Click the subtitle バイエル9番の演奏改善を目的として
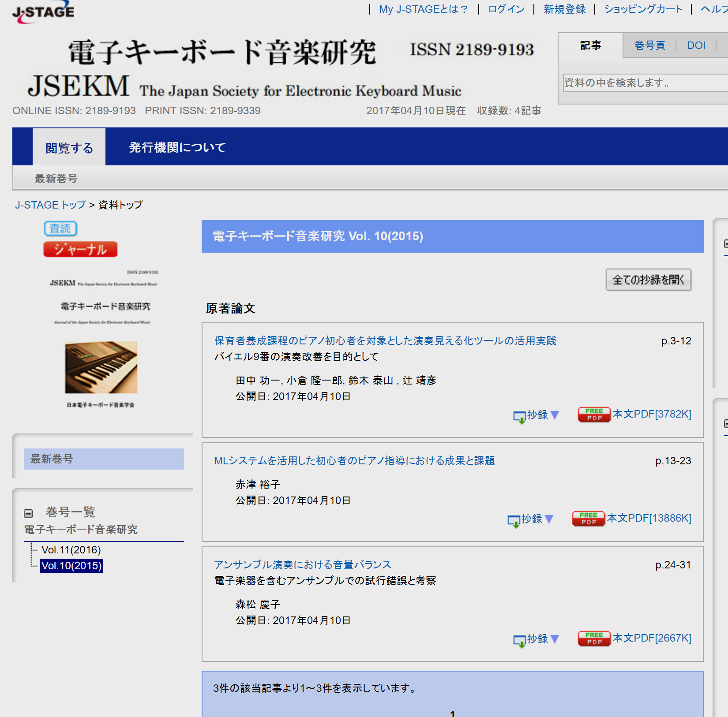This screenshot has height=717, width=728. click(296, 357)
